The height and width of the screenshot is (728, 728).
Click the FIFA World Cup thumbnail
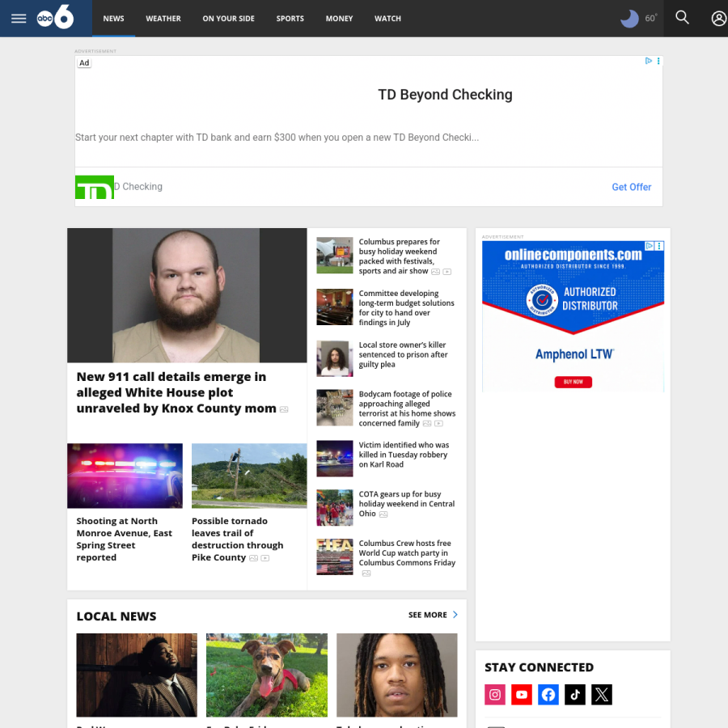click(x=335, y=557)
